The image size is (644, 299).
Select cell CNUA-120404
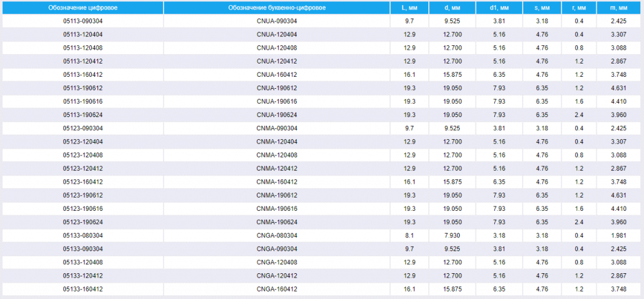pyautogui.click(x=277, y=35)
